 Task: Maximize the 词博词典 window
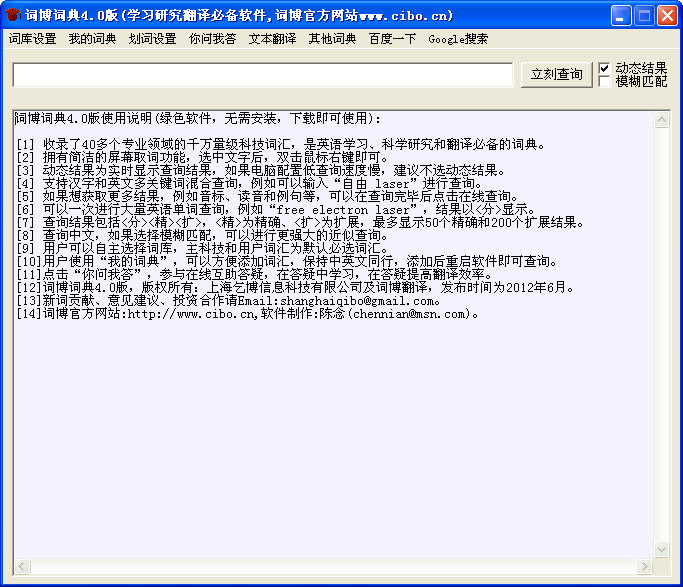coord(644,15)
